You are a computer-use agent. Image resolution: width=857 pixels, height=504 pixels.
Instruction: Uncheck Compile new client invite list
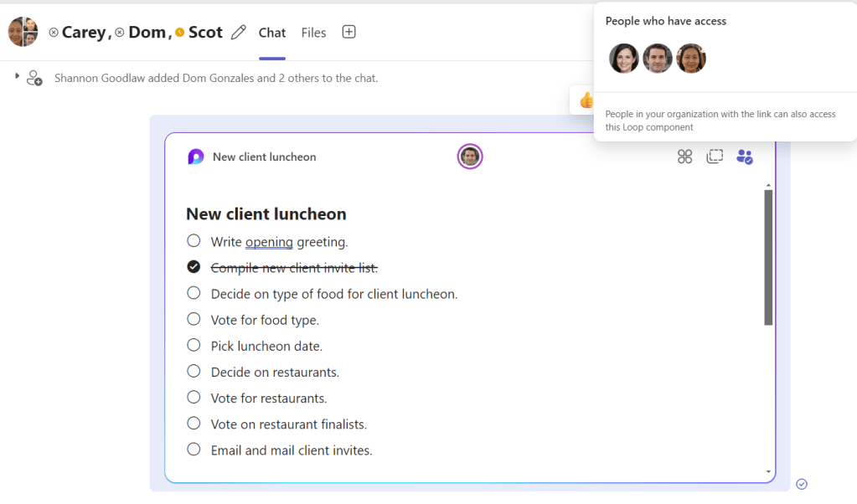click(194, 266)
